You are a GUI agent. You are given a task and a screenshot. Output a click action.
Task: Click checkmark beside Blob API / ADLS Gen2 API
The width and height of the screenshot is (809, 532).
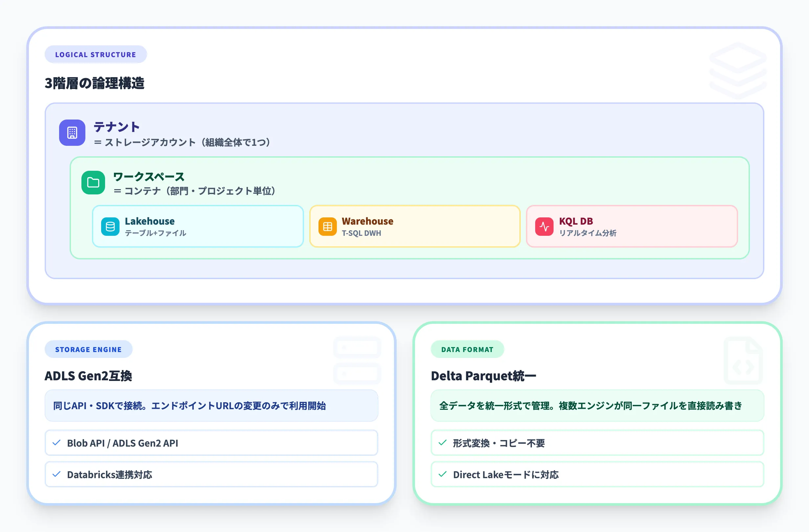click(x=57, y=443)
